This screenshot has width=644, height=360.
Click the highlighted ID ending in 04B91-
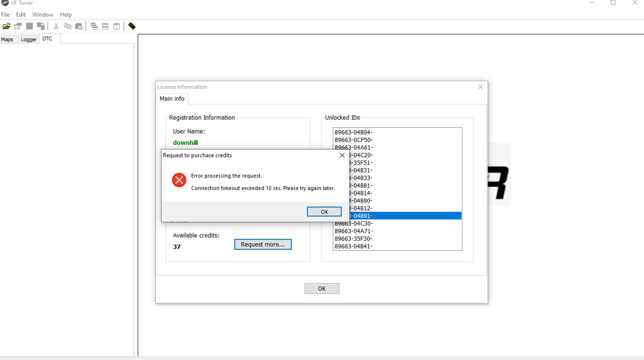coord(405,216)
